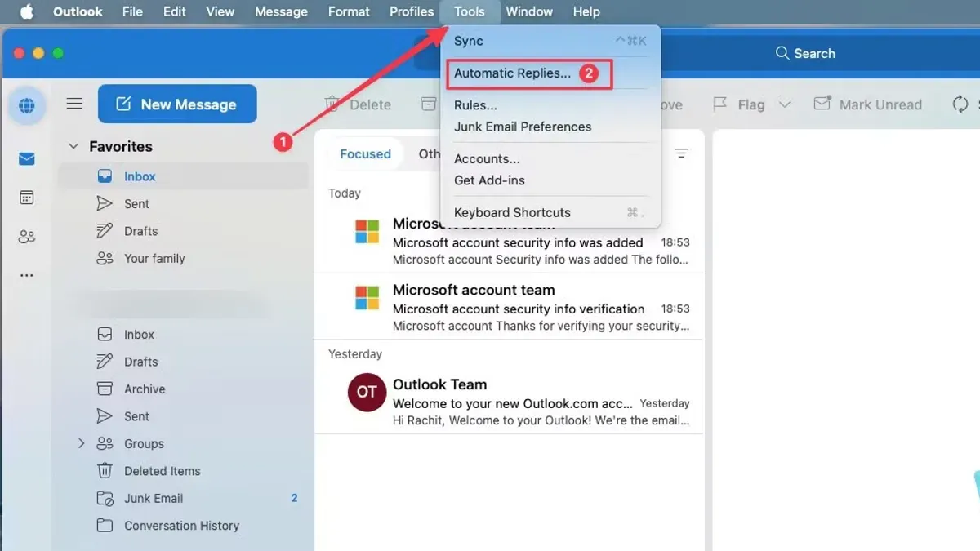Open Accounts from Tools menu

click(x=550, y=159)
